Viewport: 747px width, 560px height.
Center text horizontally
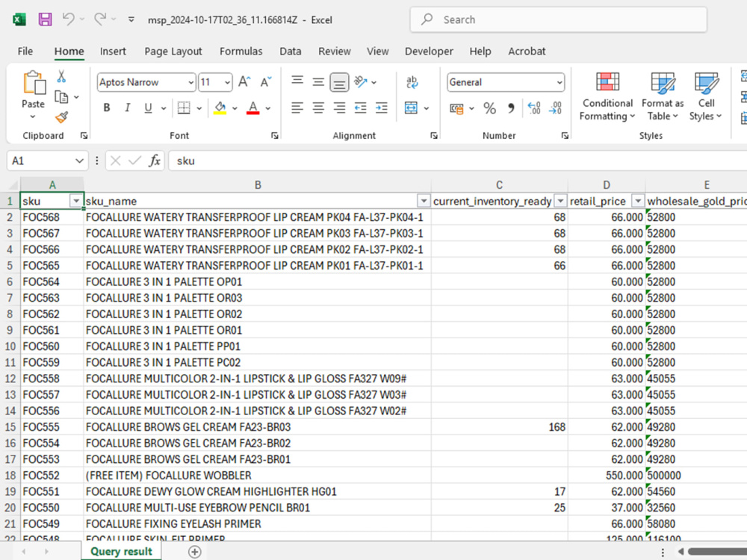click(x=318, y=108)
